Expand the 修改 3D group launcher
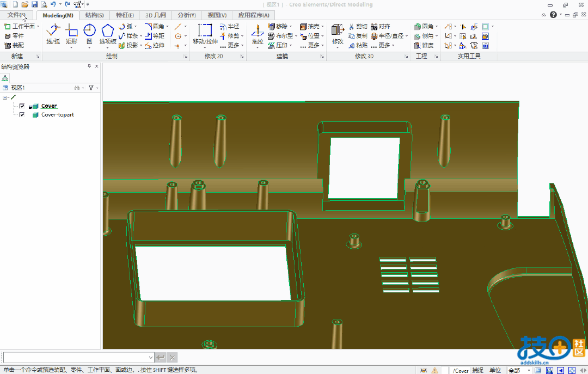588x374 pixels. point(406,56)
